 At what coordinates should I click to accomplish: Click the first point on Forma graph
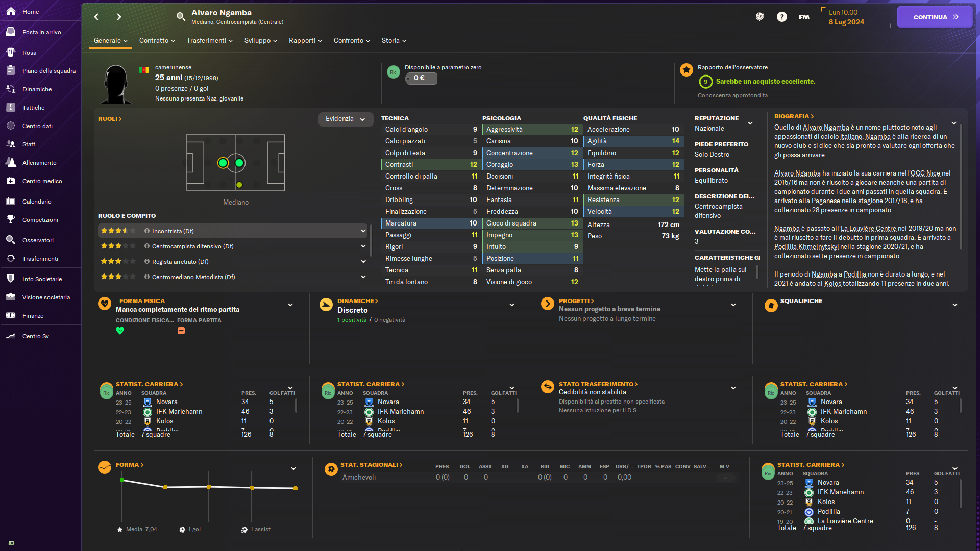(122, 480)
